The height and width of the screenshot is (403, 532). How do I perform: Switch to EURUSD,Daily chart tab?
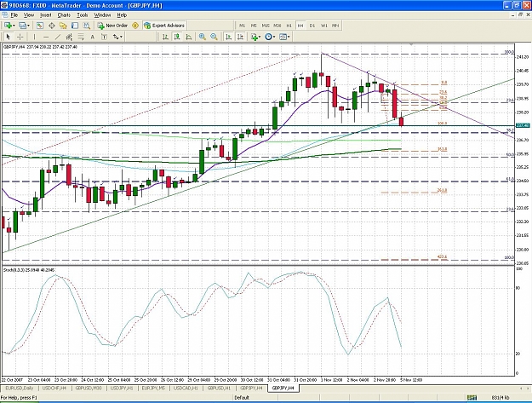coord(20,388)
